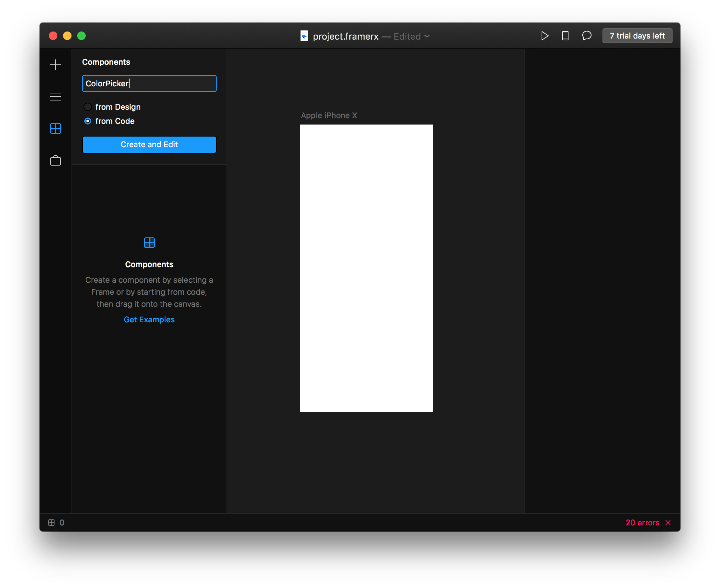
Task: Click the 'Get Examples' link
Action: coord(149,319)
